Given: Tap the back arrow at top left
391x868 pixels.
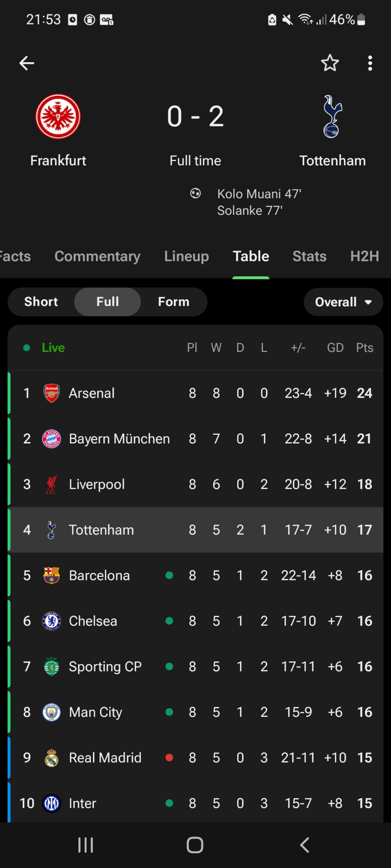Looking at the screenshot, I should (27, 63).
